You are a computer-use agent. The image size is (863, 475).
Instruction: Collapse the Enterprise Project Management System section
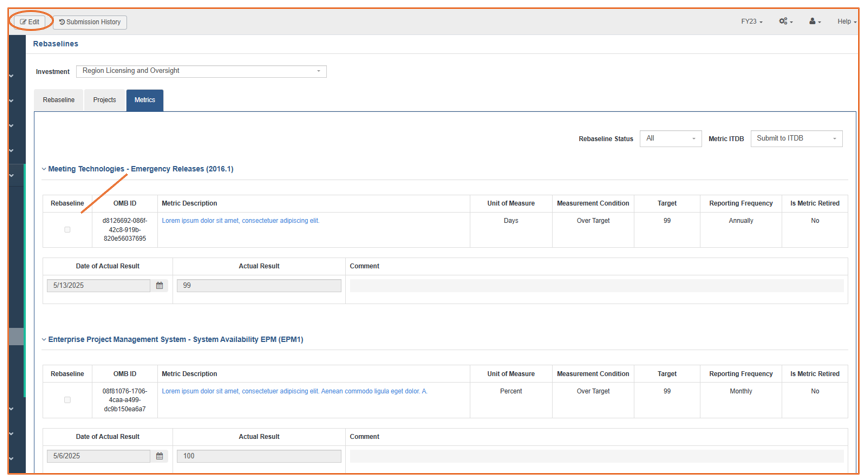pyautogui.click(x=45, y=340)
